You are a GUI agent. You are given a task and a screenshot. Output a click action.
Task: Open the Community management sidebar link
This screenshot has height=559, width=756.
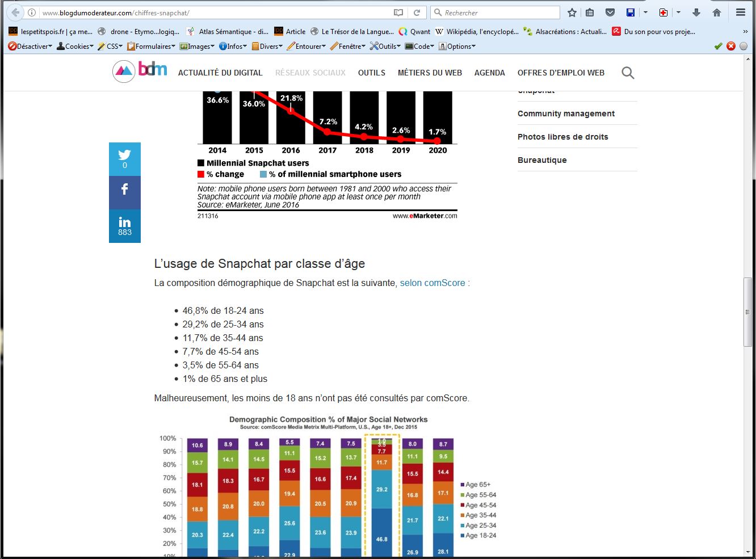click(x=566, y=114)
